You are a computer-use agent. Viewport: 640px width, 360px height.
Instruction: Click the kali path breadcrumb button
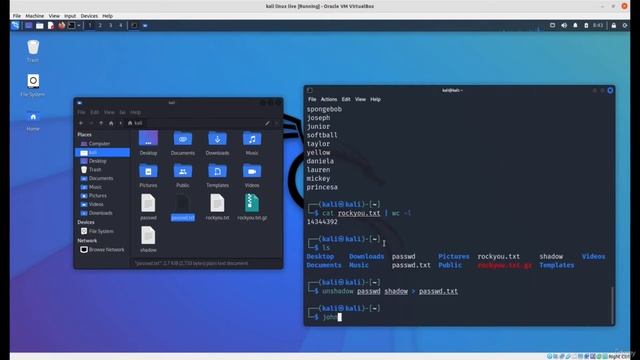tap(135, 123)
